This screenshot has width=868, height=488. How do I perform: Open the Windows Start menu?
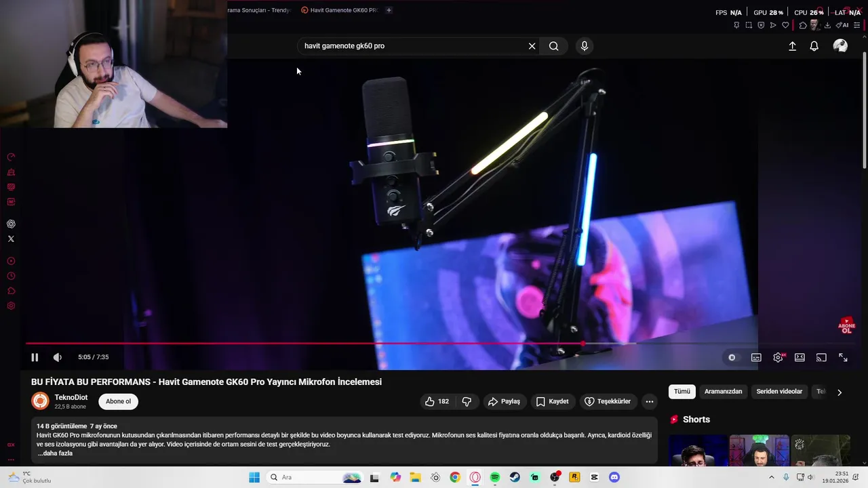click(x=254, y=477)
